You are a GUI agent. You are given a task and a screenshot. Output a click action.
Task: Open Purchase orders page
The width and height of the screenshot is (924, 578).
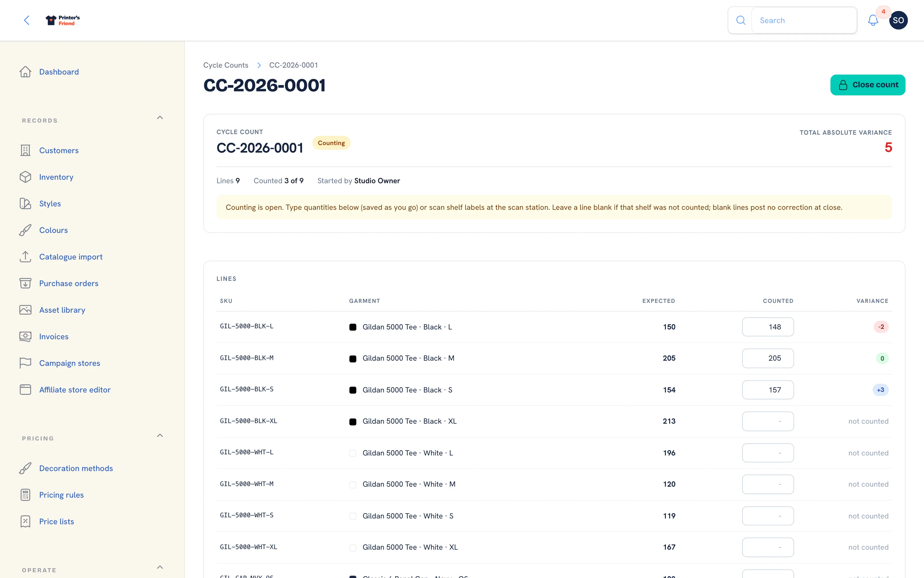pos(69,283)
